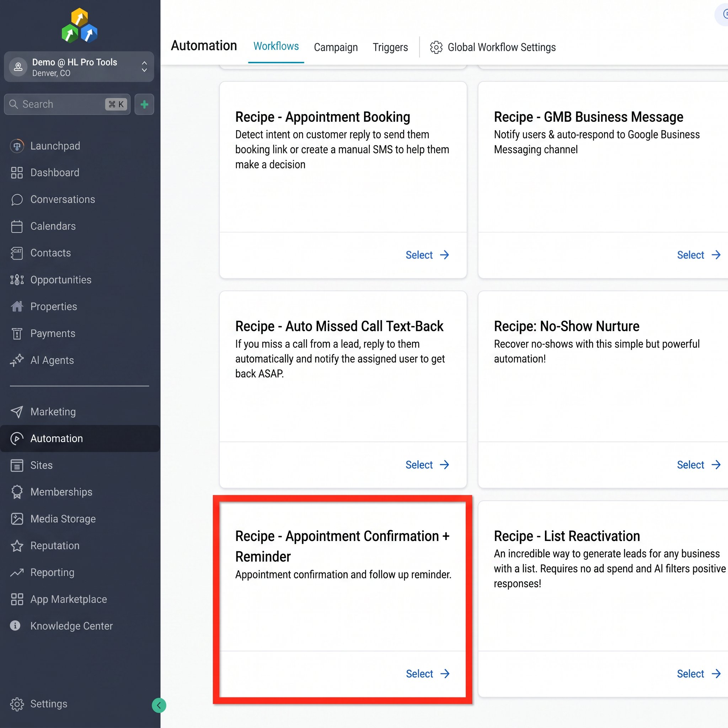Select the Appointment Booking recipe
Screen dimensions: 728x728
coord(428,255)
